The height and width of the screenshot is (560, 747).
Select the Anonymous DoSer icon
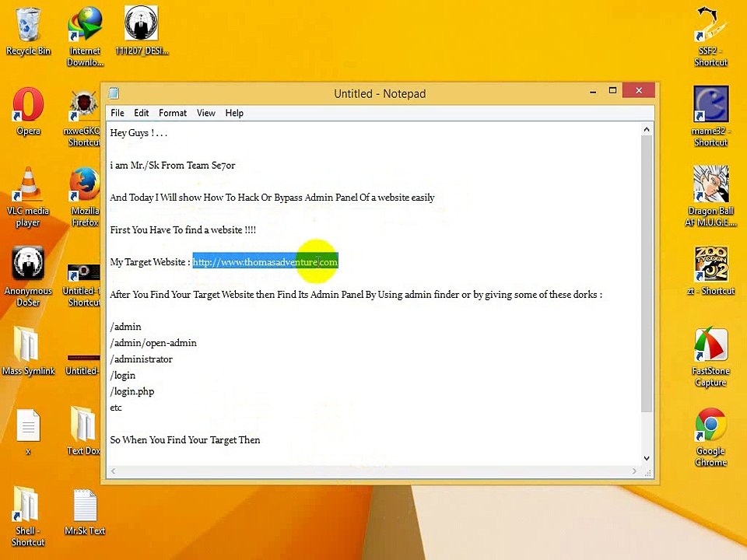(28, 276)
